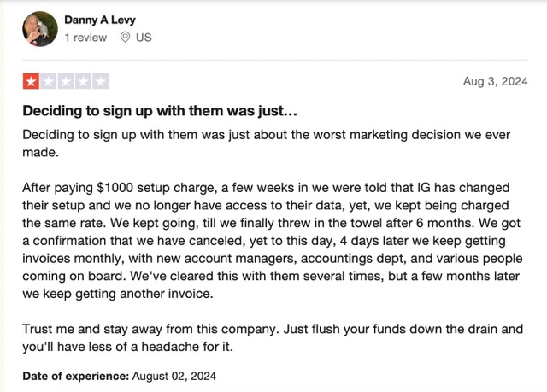Click the third grey star

pos(66,81)
